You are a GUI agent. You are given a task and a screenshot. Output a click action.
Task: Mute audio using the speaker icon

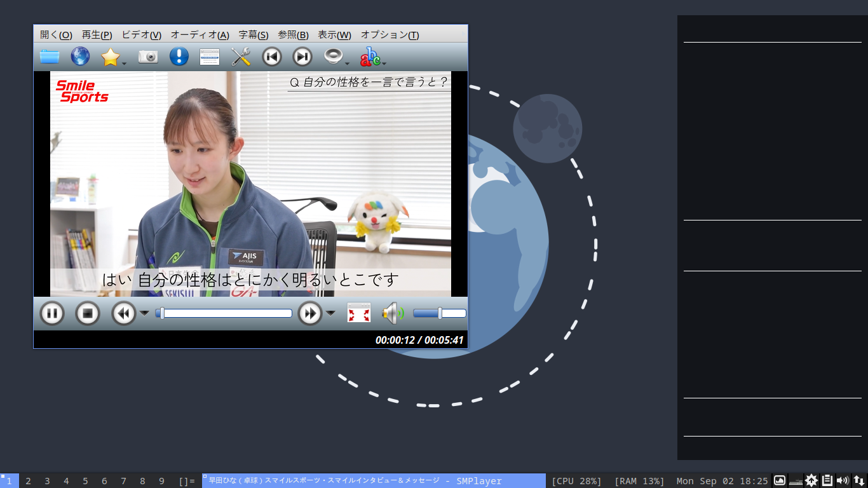click(393, 313)
